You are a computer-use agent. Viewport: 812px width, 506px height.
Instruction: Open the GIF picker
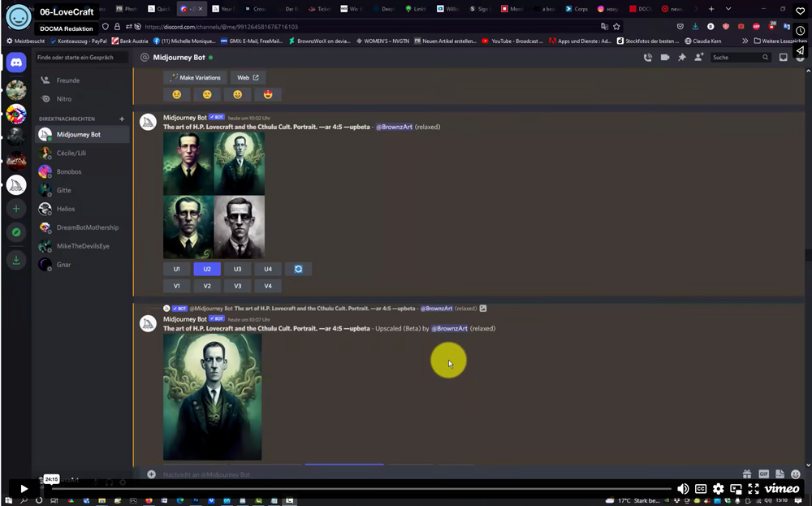(x=763, y=474)
